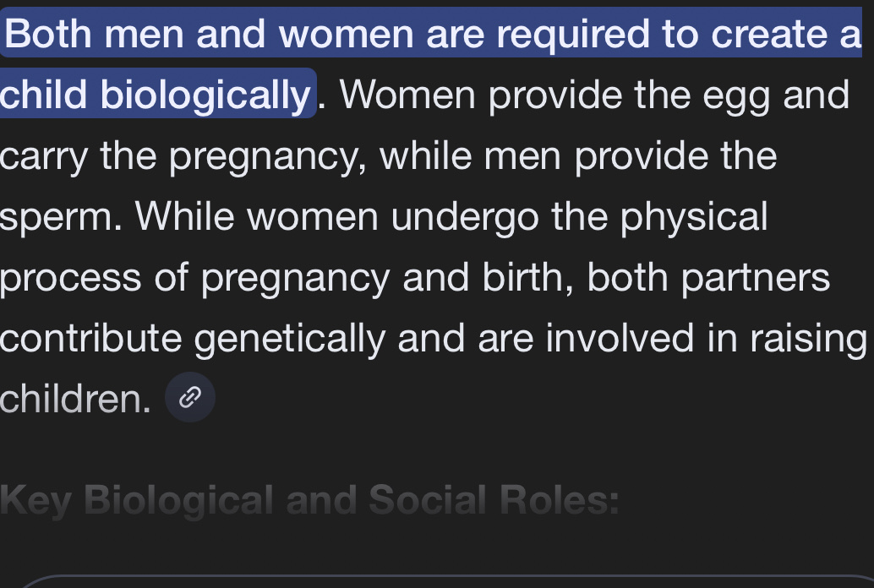Click the words 'involved in raising'

tap(706, 339)
